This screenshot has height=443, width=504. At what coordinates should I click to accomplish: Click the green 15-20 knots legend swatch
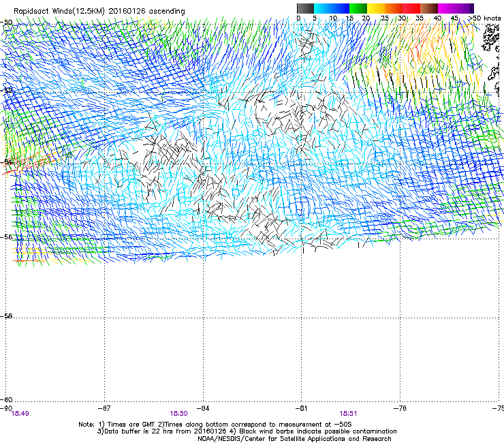point(358,8)
